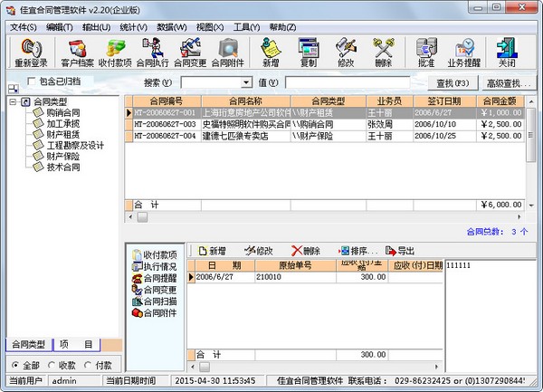Screen dimensions: 543x392
Task: Open the 收付款项 payments toolbar icon
Action: (115, 53)
